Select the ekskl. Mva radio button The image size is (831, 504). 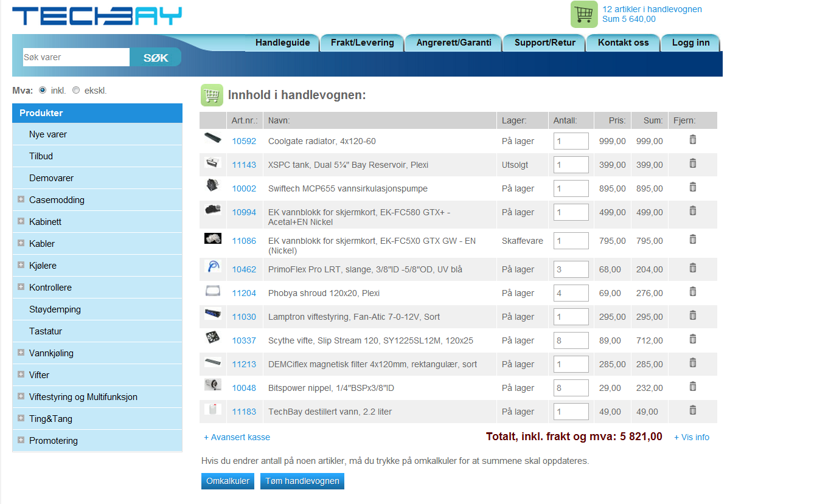point(76,91)
